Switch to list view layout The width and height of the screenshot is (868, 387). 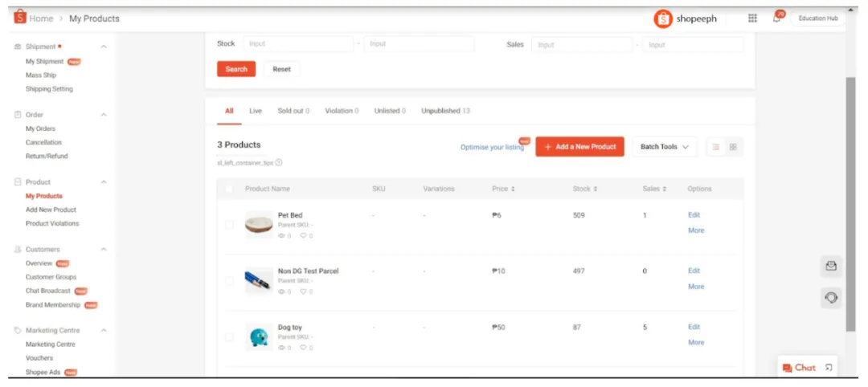click(716, 147)
